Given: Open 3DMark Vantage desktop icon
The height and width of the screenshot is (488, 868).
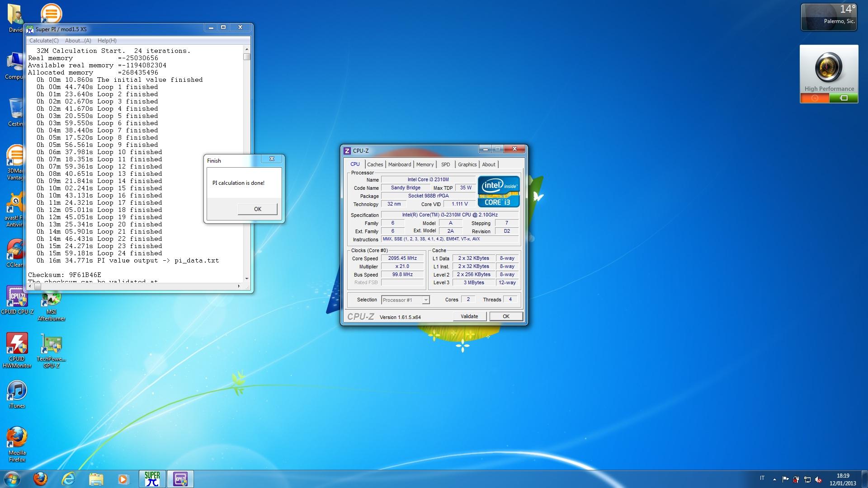Looking at the screenshot, I should 15,163.
